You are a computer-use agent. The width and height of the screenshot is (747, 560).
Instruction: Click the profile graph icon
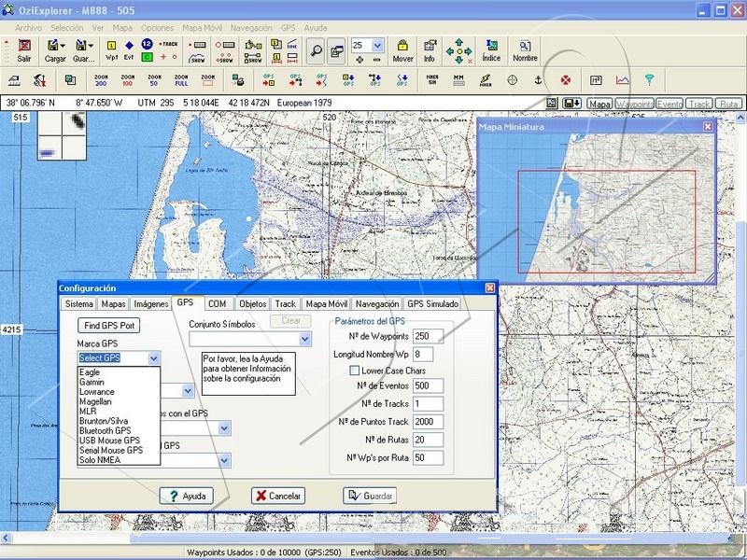[x=623, y=80]
